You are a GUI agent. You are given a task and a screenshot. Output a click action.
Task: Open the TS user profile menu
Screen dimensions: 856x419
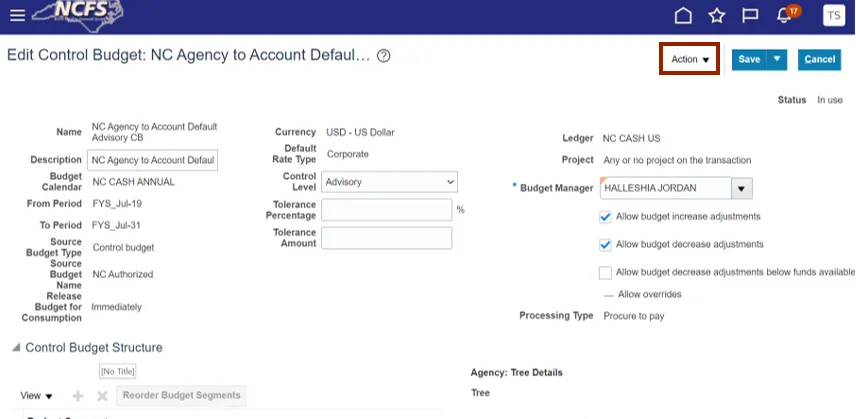(833, 16)
